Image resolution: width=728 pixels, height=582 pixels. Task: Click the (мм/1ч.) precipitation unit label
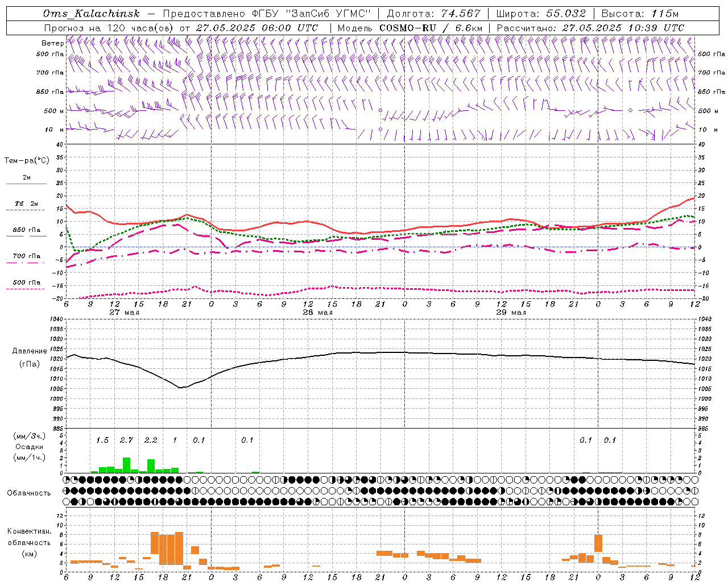click(29, 458)
